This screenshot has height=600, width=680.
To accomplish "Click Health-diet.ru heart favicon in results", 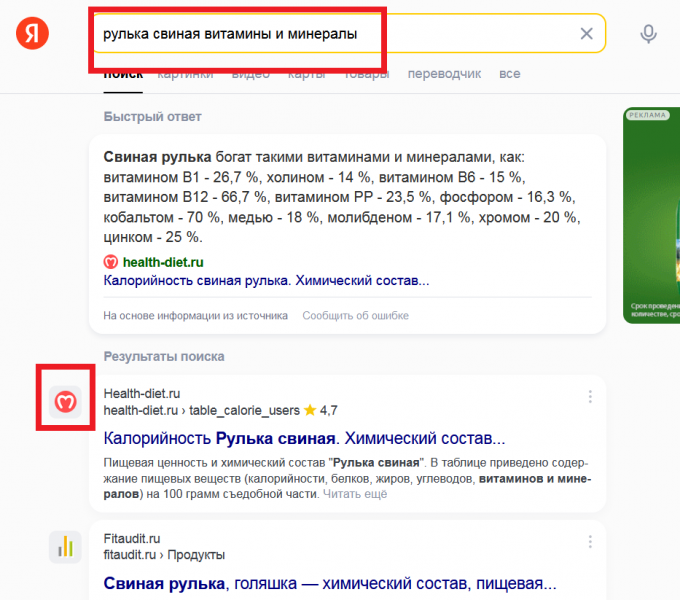I will 65,402.
